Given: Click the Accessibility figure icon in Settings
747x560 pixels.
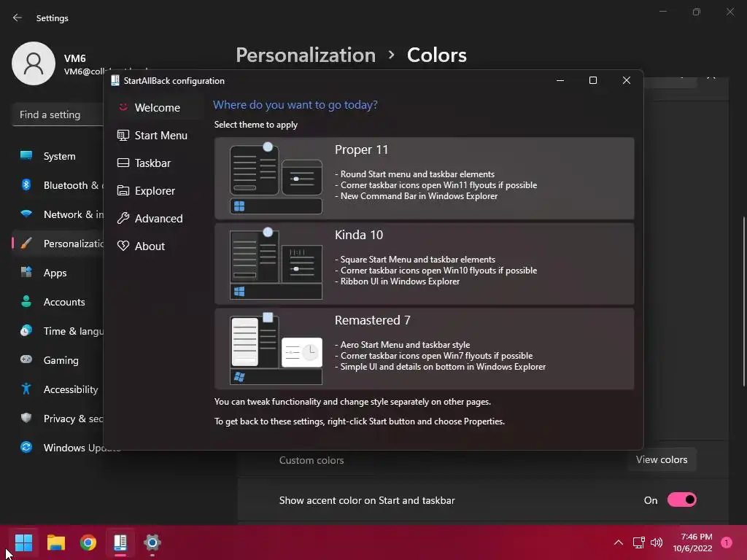Looking at the screenshot, I should pyautogui.click(x=26, y=389).
